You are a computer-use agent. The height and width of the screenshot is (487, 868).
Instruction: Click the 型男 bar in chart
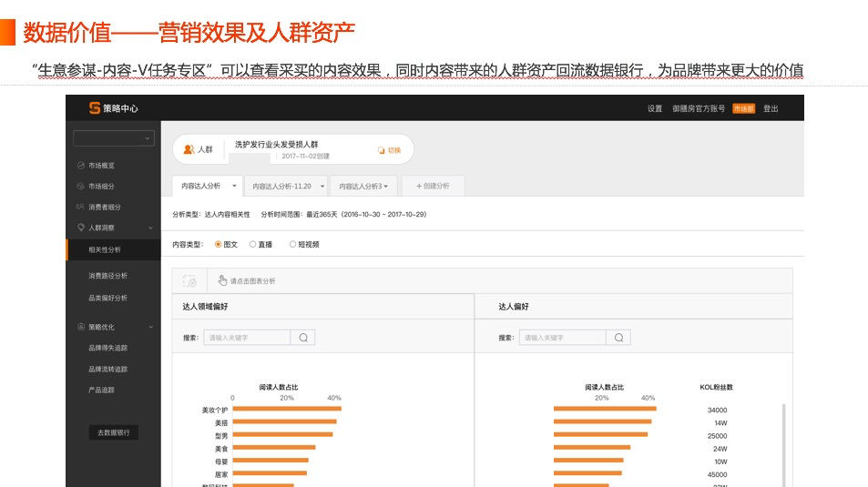point(283,434)
